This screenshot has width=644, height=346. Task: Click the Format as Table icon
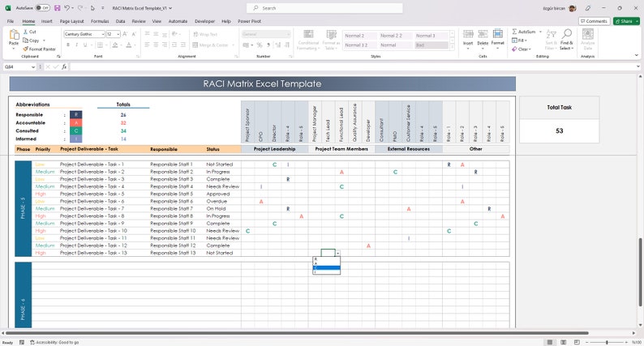(x=331, y=34)
